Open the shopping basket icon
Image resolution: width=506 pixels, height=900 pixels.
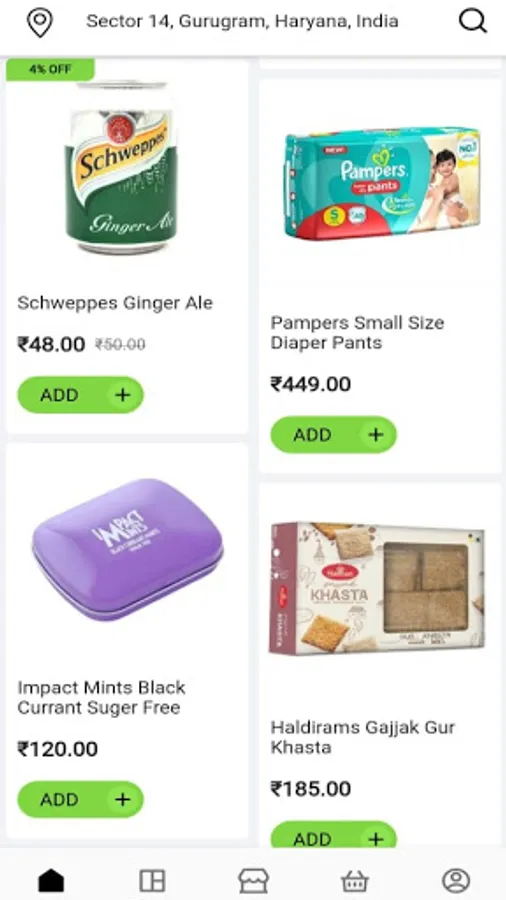tap(355, 880)
